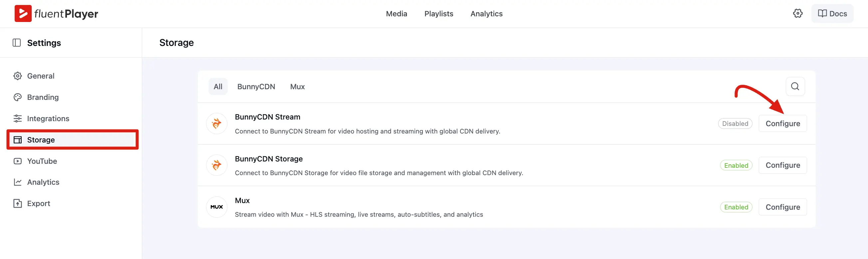Switch to the Mux filter tab

[x=297, y=87]
